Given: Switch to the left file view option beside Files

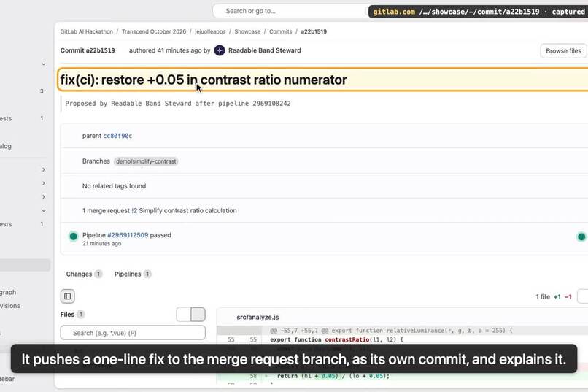Looking at the screenshot, I should 183,315.
